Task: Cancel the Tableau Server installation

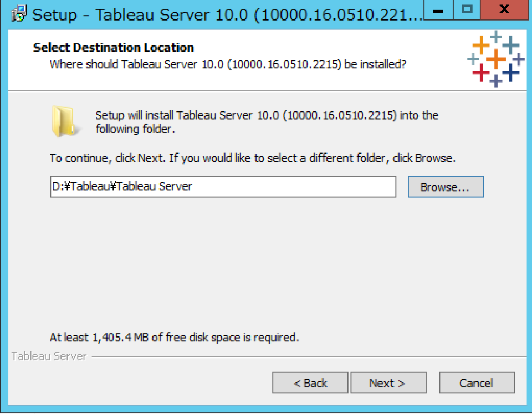Action: tap(477, 382)
